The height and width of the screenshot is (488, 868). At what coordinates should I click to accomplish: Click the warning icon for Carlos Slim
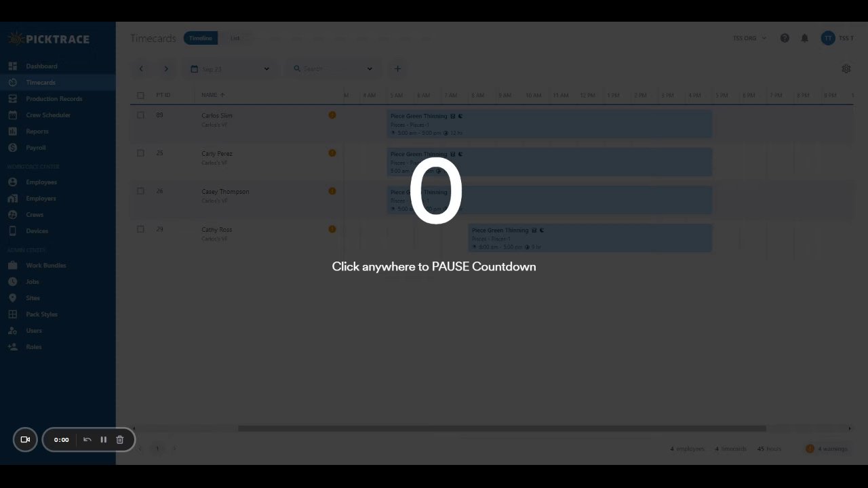(332, 115)
